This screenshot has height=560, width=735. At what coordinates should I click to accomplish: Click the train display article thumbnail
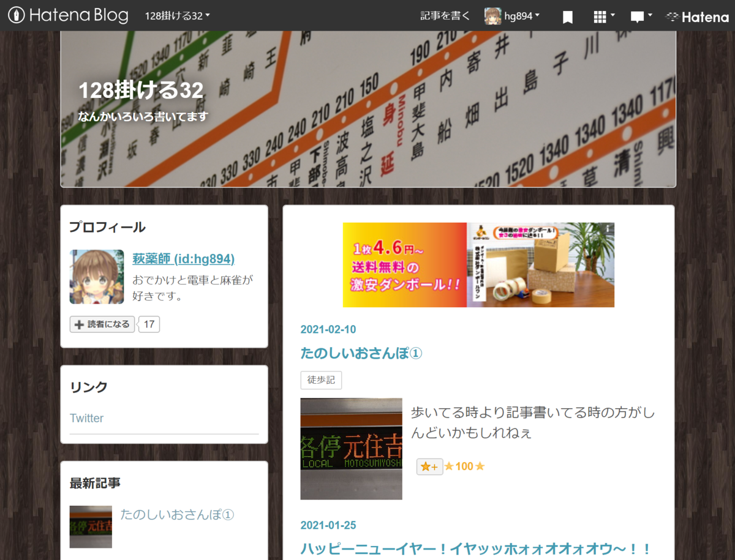352,449
